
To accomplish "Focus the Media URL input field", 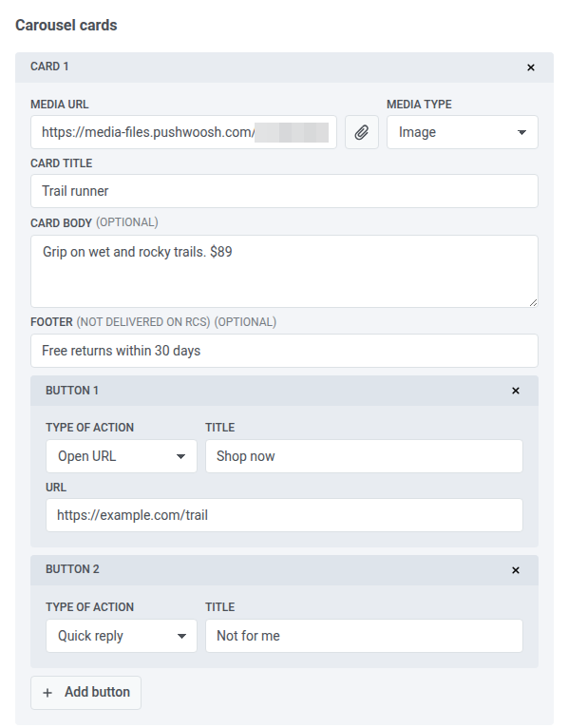I will point(183,132).
